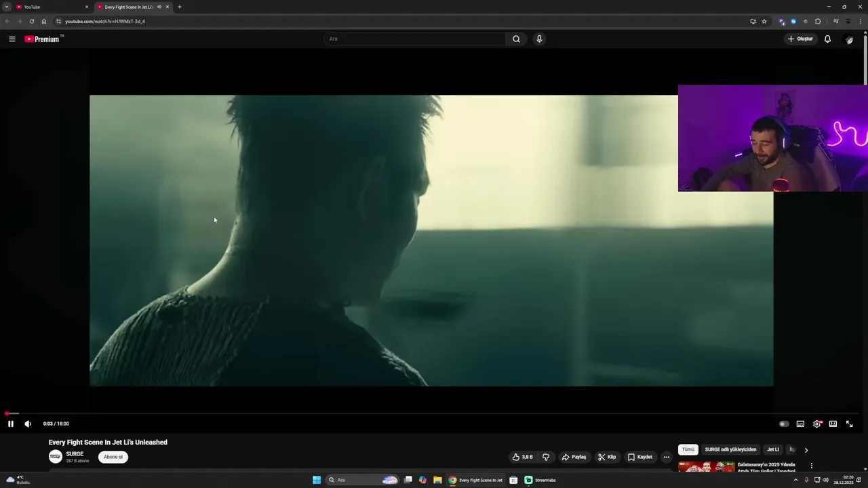Screen dimensions: 868x488
Task: Pause the video
Action: [x=11, y=424]
